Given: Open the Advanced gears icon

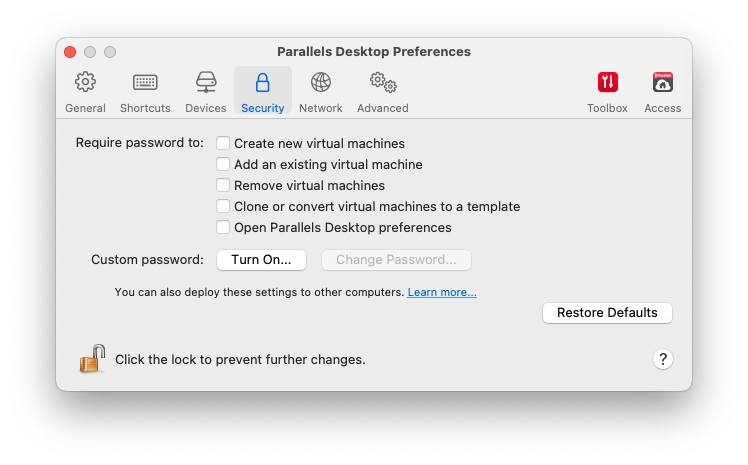Looking at the screenshot, I should click(383, 82).
